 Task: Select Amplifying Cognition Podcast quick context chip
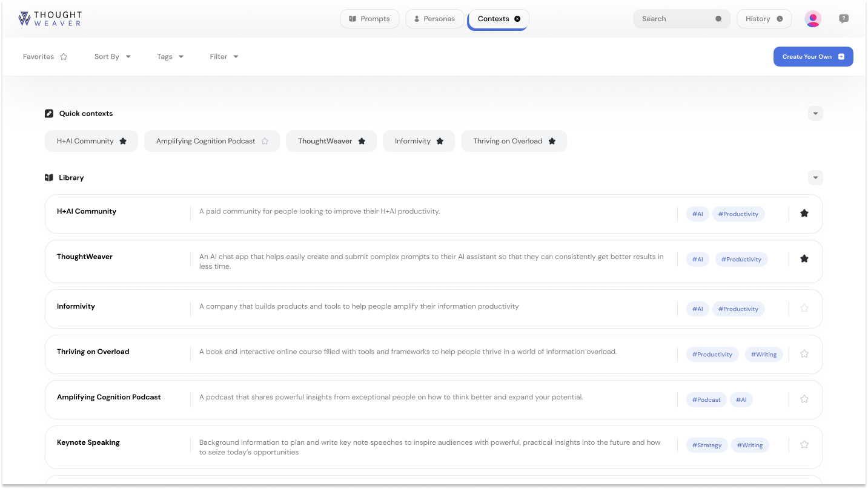(x=212, y=141)
